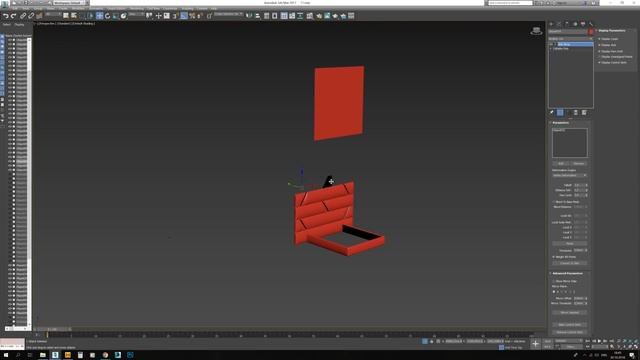Toggle Display Unassigned Points checkbox

[600, 57]
